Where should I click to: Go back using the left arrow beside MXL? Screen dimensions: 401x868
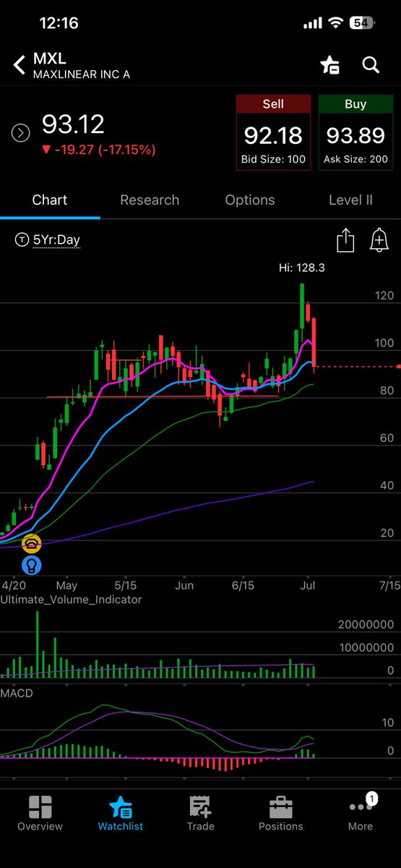[19, 65]
